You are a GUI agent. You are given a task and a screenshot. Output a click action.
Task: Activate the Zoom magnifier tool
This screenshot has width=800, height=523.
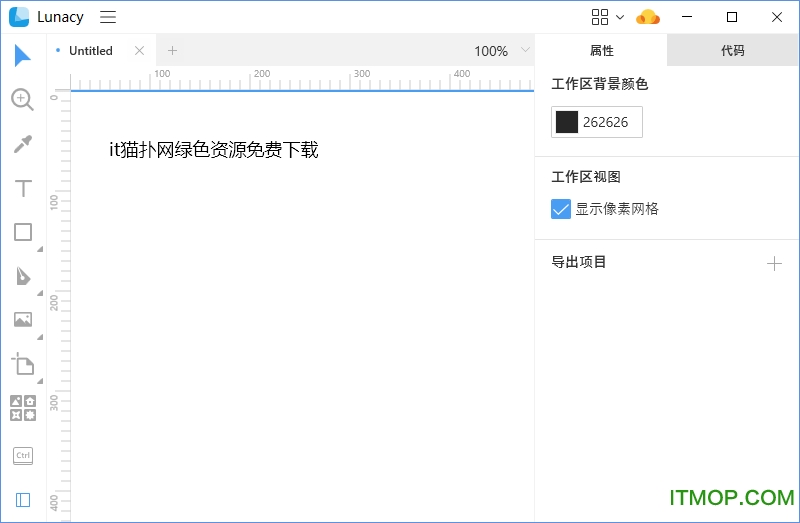(22, 99)
